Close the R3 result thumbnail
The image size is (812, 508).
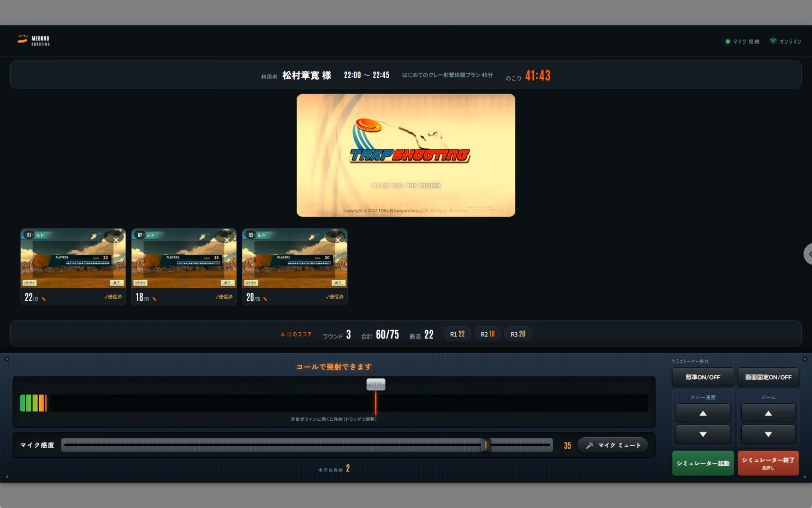click(338, 240)
